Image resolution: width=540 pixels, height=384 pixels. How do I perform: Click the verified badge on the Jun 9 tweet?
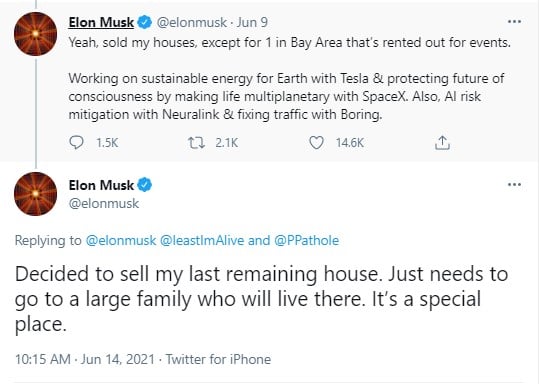point(145,22)
